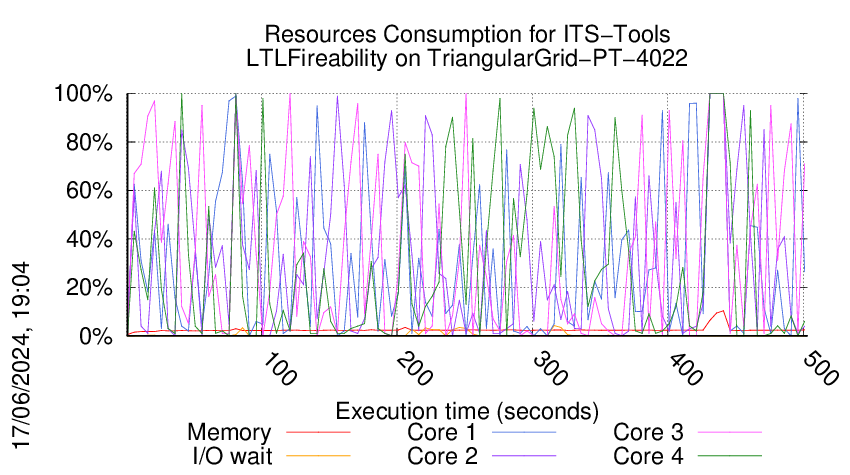This screenshot has height=475, width=850.
Task: Click the 100% y-axis label
Action: click(x=83, y=94)
